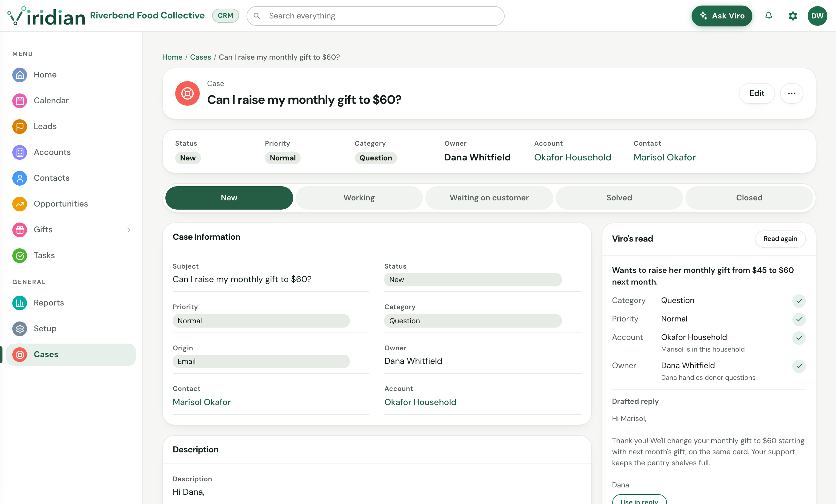Image resolution: width=836 pixels, height=504 pixels.
Task: Open the Home sidebar icon
Action: pos(20,75)
